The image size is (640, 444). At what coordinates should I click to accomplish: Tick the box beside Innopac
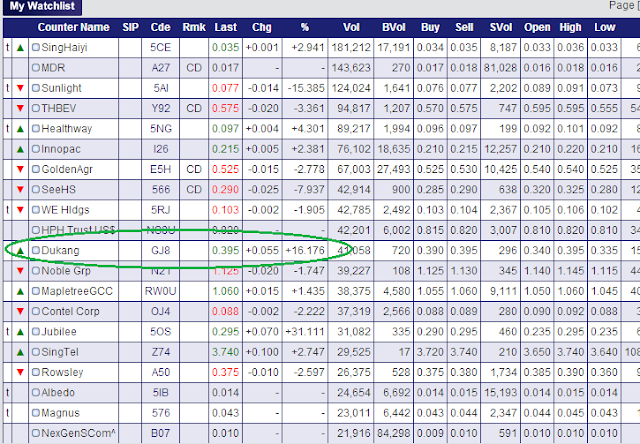click(36, 149)
